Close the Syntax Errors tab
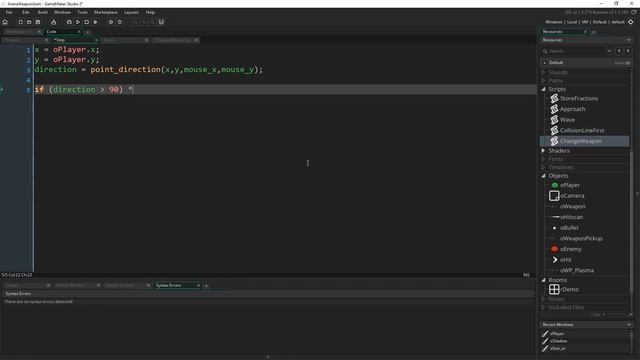640x360 pixels. tap(198, 285)
